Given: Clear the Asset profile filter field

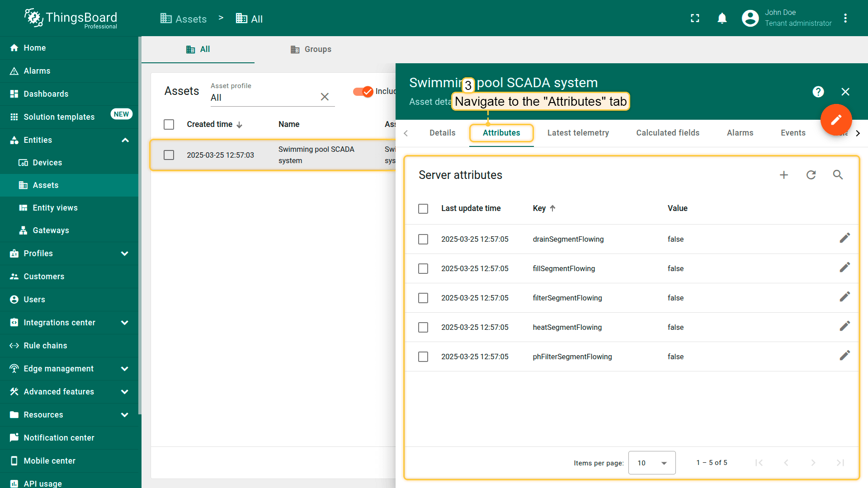Looking at the screenshot, I should point(325,97).
